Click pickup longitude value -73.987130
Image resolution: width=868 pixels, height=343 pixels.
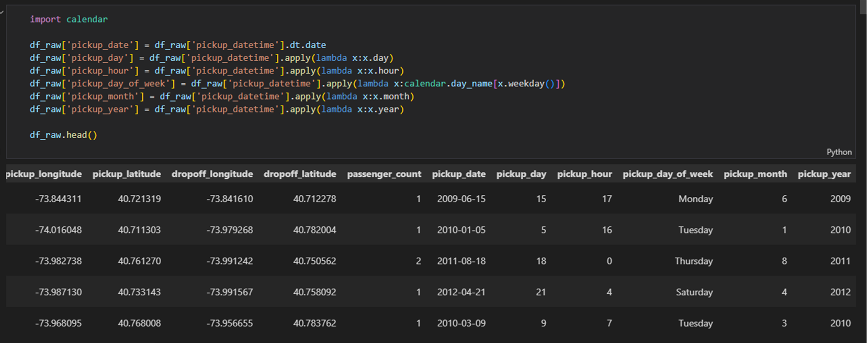click(x=58, y=292)
